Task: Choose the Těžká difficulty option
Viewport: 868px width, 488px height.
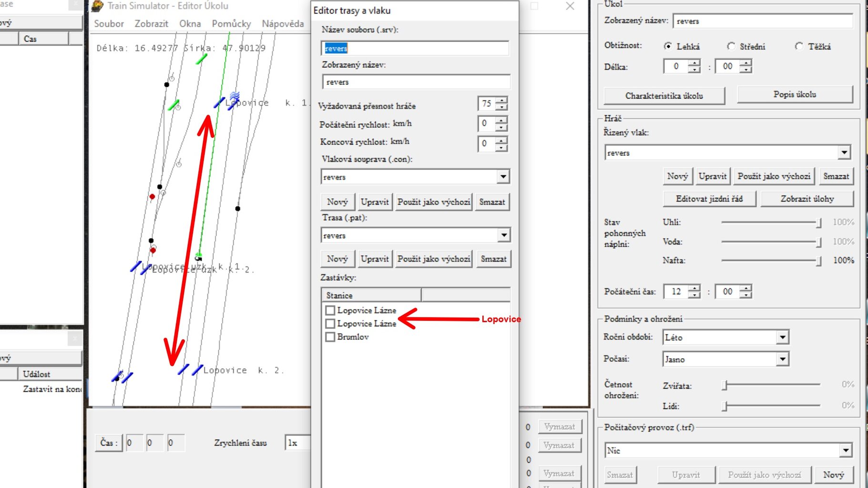Action: click(799, 46)
